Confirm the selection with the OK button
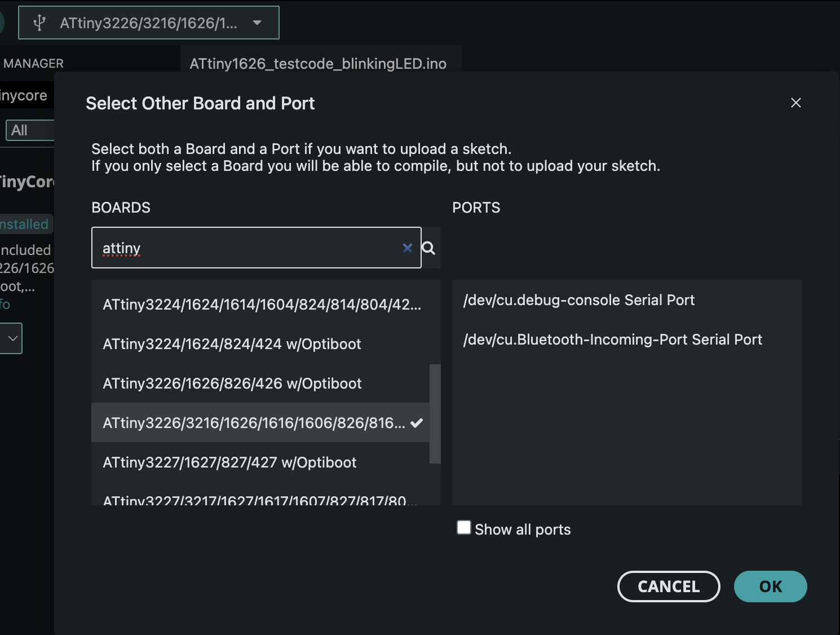This screenshot has height=635, width=840. pyautogui.click(x=770, y=587)
